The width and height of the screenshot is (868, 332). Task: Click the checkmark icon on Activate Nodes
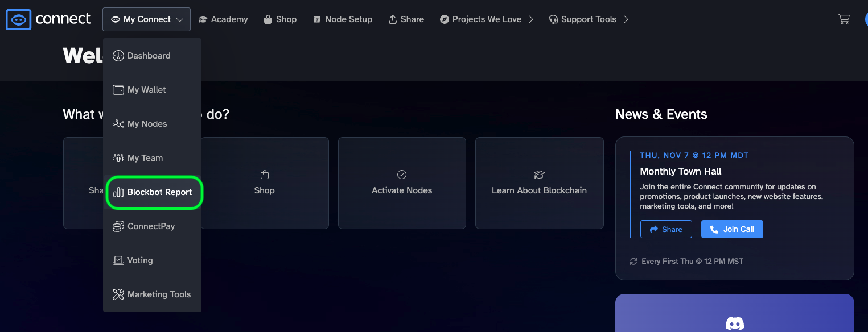402,175
